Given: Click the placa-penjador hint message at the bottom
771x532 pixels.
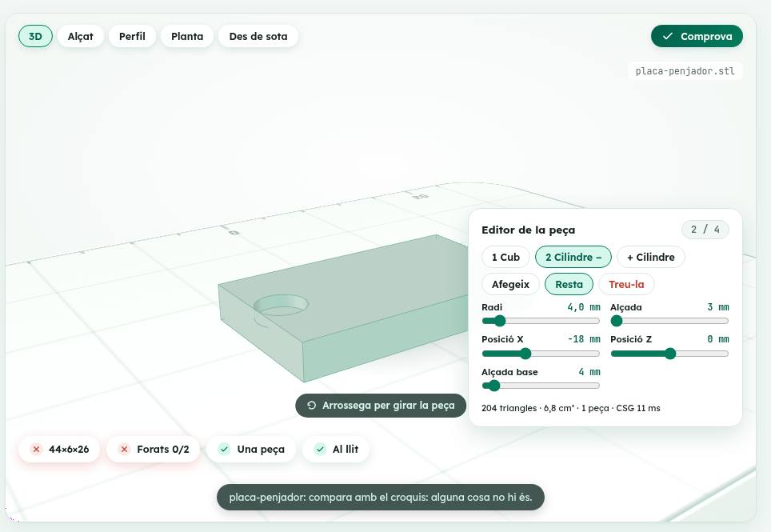Looking at the screenshot, I should point(381,497).
